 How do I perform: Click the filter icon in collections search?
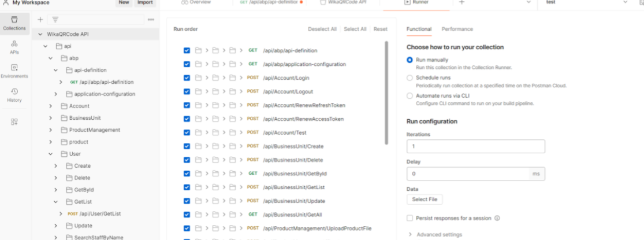pyautogui.click(x=55, y=19)
